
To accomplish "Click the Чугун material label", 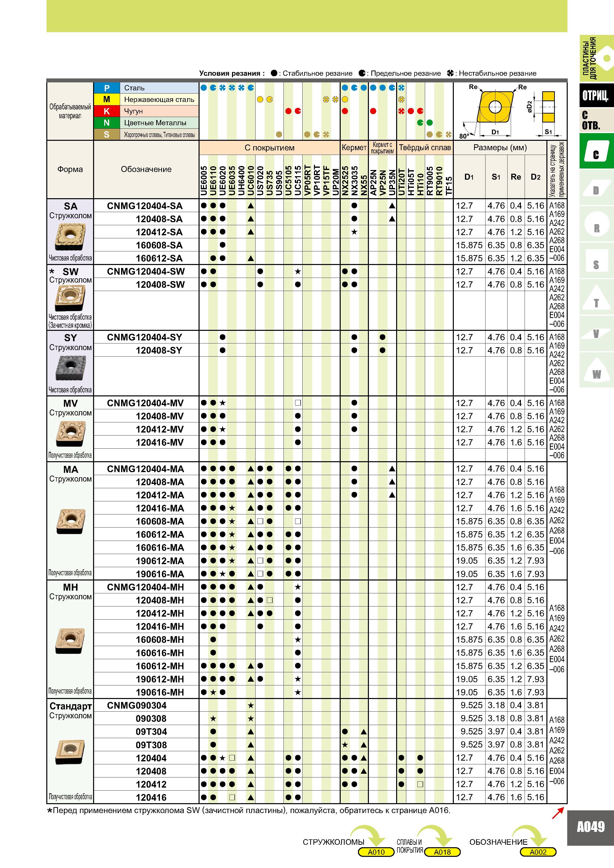I will (x=133, y=112).
